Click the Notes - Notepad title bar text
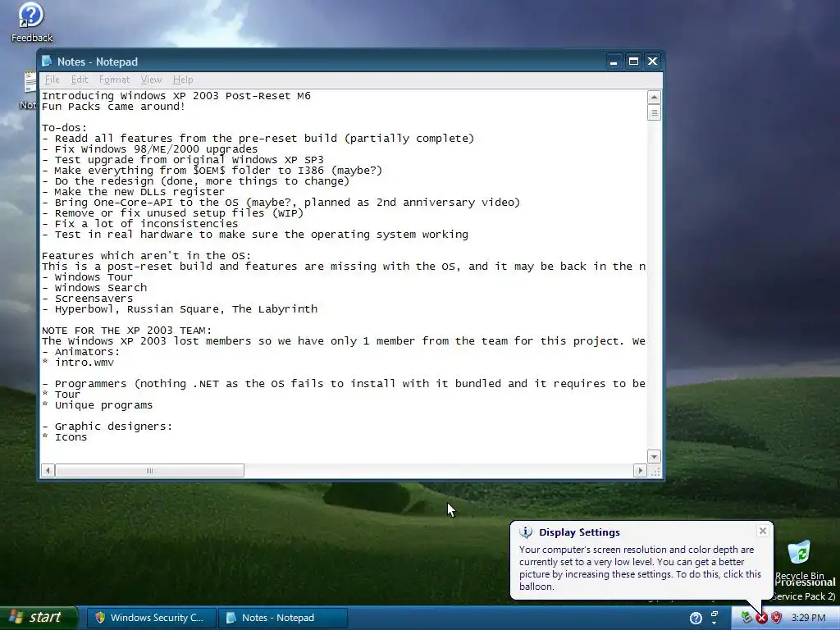The image size is (840, 630). (x=98, y=62)
